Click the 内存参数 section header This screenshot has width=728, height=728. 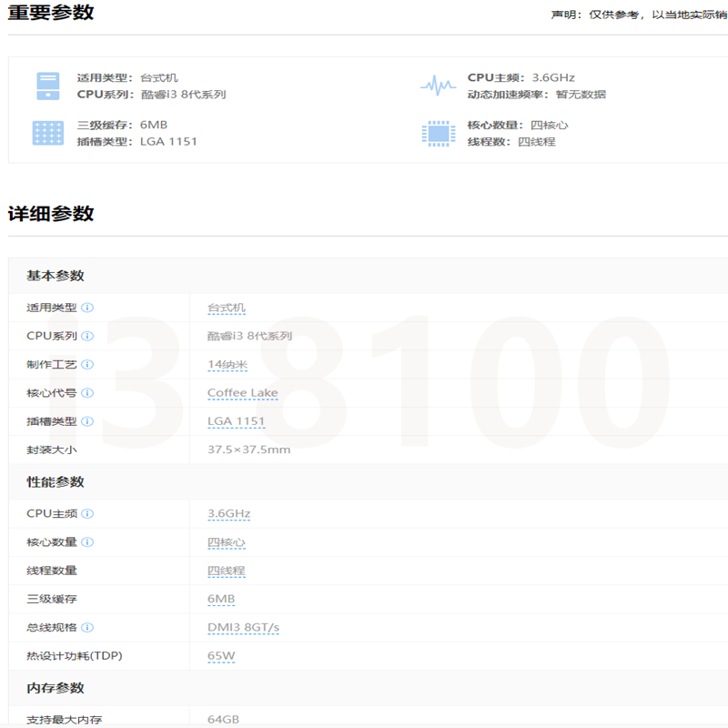56,688
